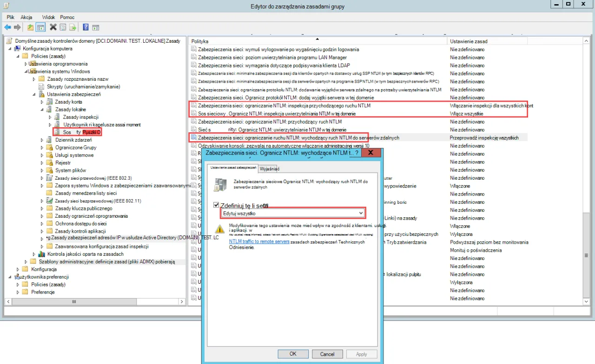
Task: Click the Back navigation arrow icon
Action: [x=7, y=27]
